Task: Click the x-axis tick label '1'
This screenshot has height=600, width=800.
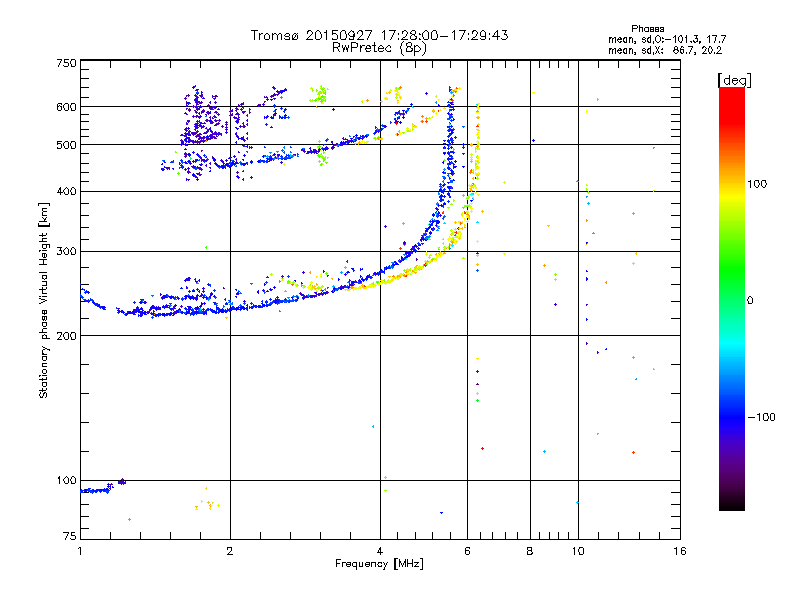Action: (x=80, y=551)
